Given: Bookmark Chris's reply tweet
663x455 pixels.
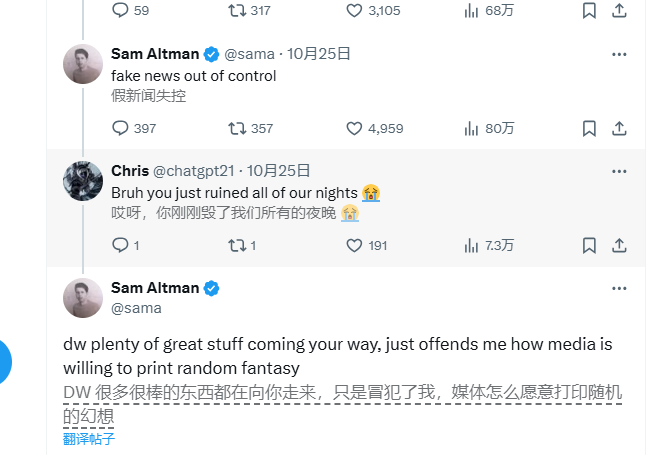Looking at the screenshot, I should [x=590, y=245].
